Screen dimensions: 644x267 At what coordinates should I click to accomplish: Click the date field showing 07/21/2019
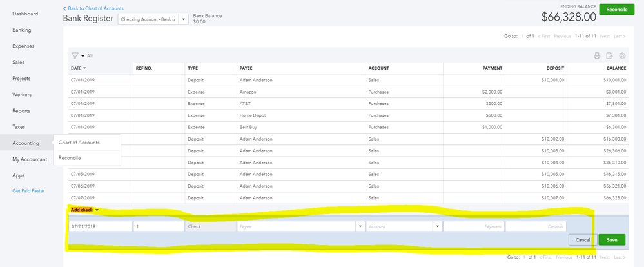tap(101, 226)
